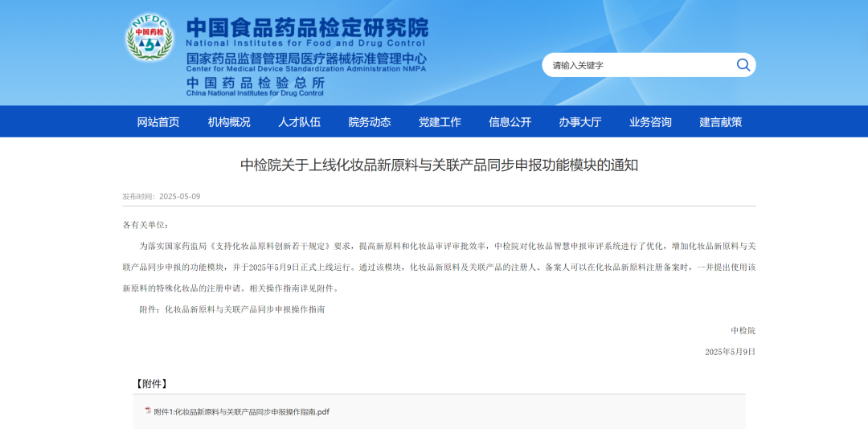
Task: Open the 信息公开 nav item
Action: click(510, 121)
